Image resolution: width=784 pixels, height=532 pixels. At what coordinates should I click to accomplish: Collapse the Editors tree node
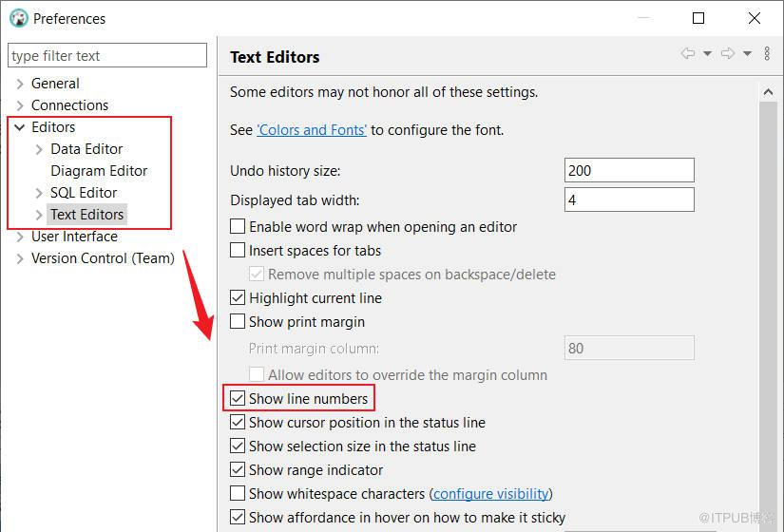click(19, 127)
